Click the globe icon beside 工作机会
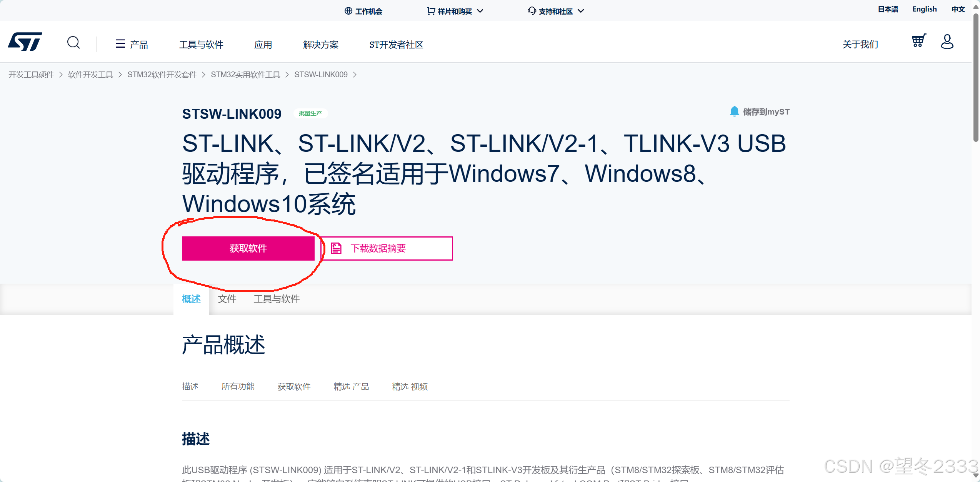Screen dimensions: 980x482 348,11
